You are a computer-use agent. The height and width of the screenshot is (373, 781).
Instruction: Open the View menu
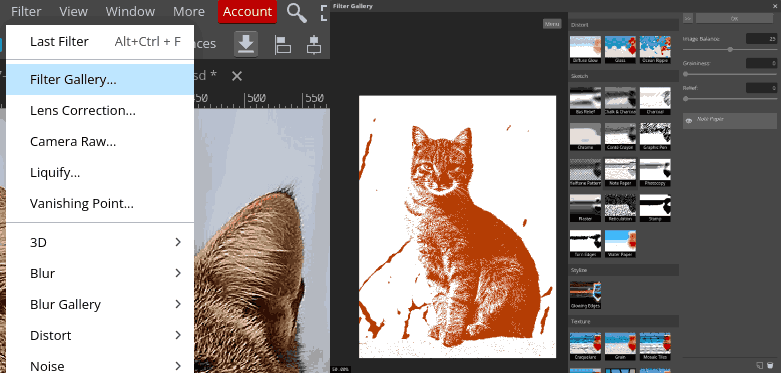(73, 11)
